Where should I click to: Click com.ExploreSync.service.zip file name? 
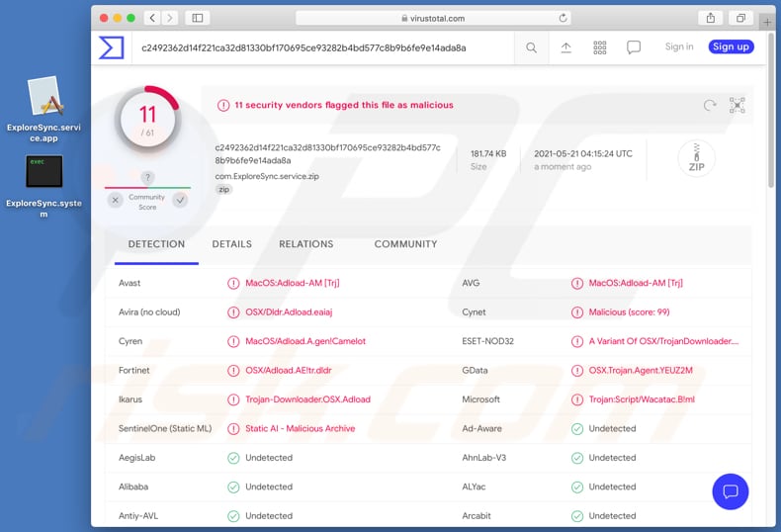coord(267,176)
